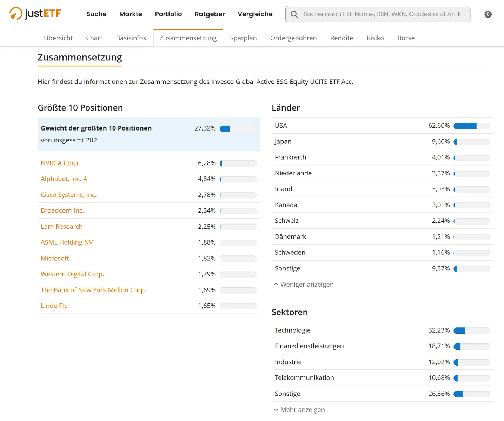This screenshot has width=504, height=421.
Task: Open the NVIDIA Corp. holding link
Action: [60, 163]
